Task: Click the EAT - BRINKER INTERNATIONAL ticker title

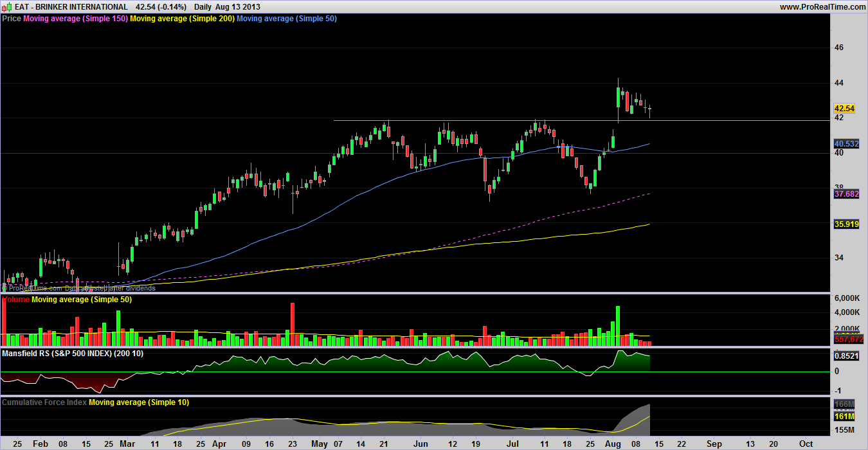Action: (71, 6)
